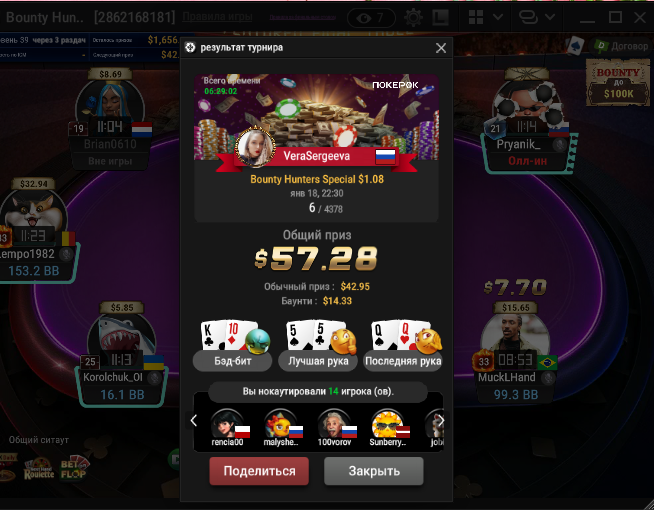Click the Договор deal button
Image resolution: width=654 pixels, height=510 pixels.
click(x=621, y=46)
